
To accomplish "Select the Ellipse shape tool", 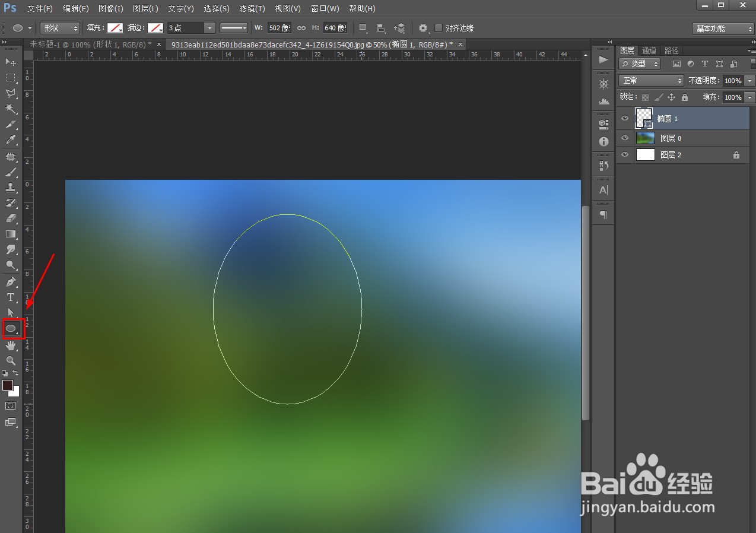I will 12,328.
